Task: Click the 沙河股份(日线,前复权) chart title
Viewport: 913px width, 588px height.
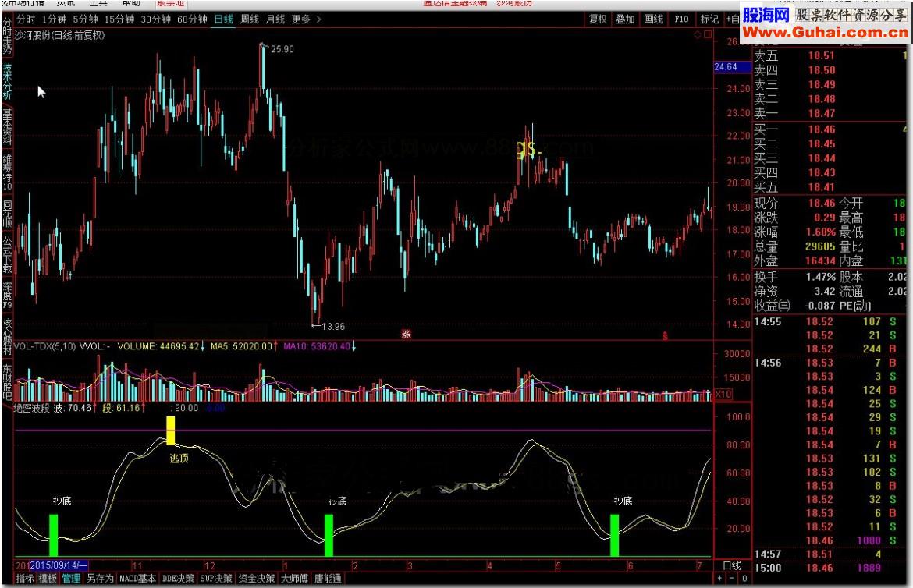Action: click(x=59, y=36)
